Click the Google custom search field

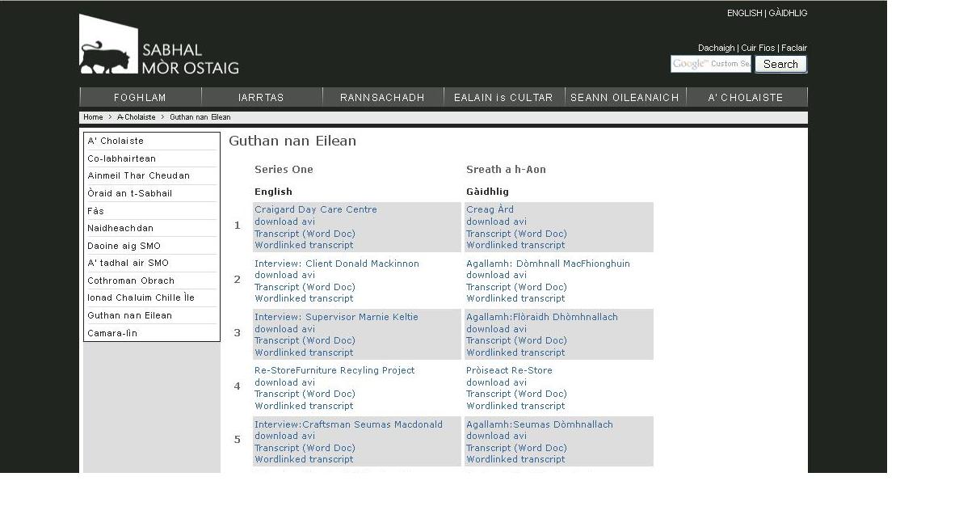pos(710,64)
